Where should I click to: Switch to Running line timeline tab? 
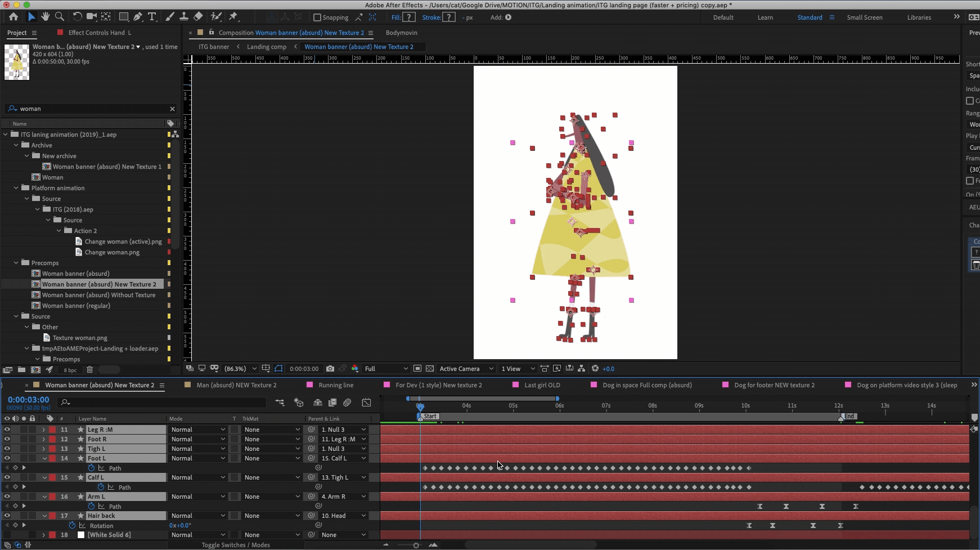[336, 385]
